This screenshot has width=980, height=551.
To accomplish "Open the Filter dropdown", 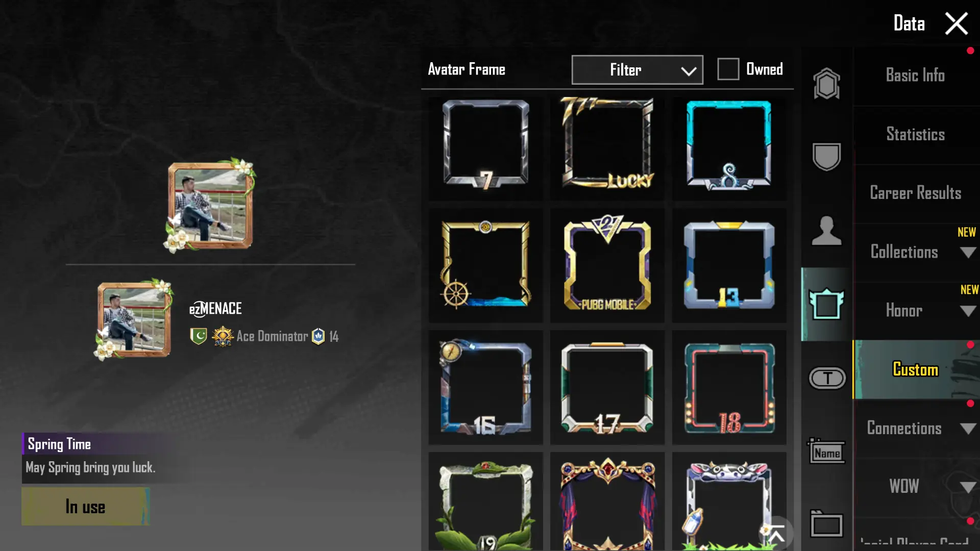I will pos(637,70).
